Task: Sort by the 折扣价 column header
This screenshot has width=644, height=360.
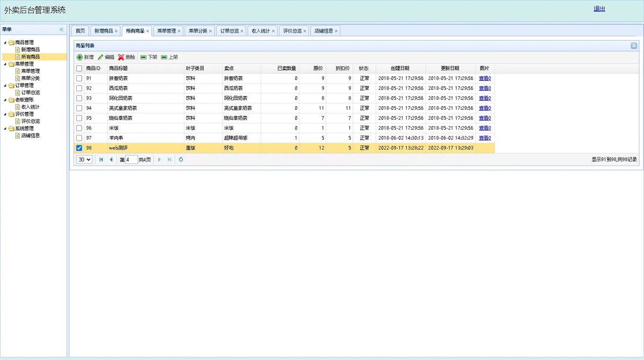Action: pos(340,69)
